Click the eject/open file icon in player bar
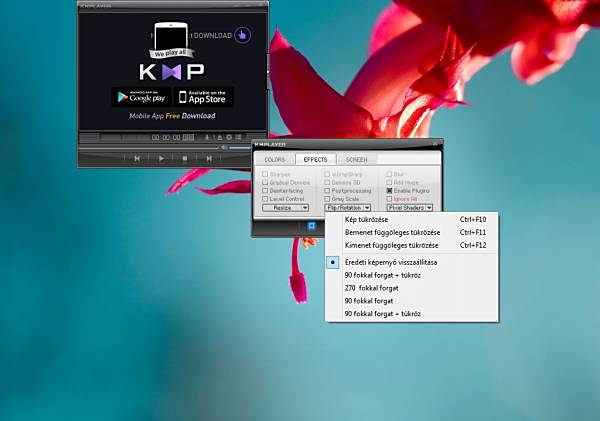 (220, 137)
